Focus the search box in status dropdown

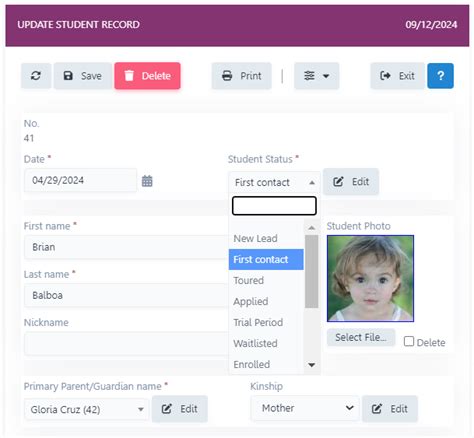coord(274,206)
